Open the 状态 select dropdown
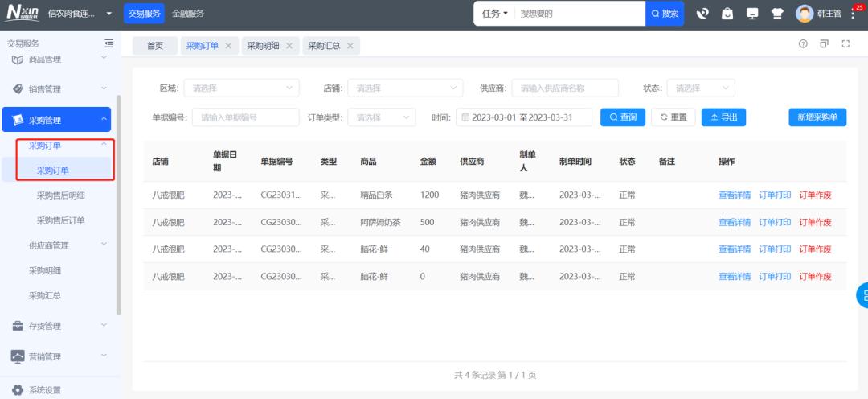Screen dimensions: 868x399 tap(701, 88)
